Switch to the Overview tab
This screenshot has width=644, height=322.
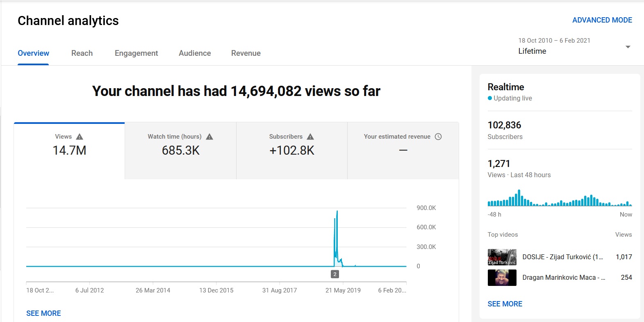pyautogui.click(x=33, y=53)
